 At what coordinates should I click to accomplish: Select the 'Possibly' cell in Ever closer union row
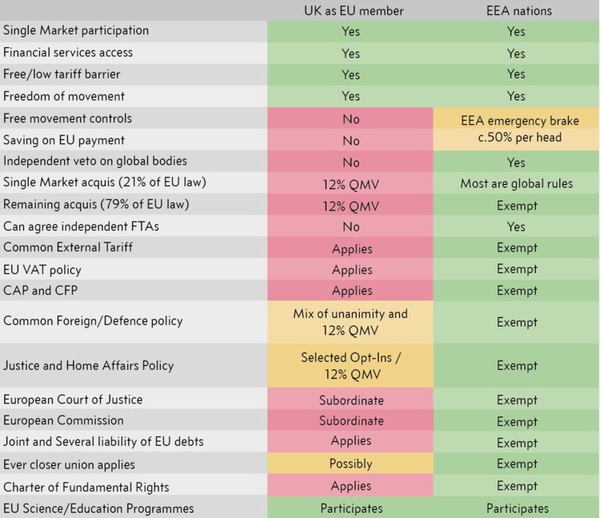coord(350,465)
